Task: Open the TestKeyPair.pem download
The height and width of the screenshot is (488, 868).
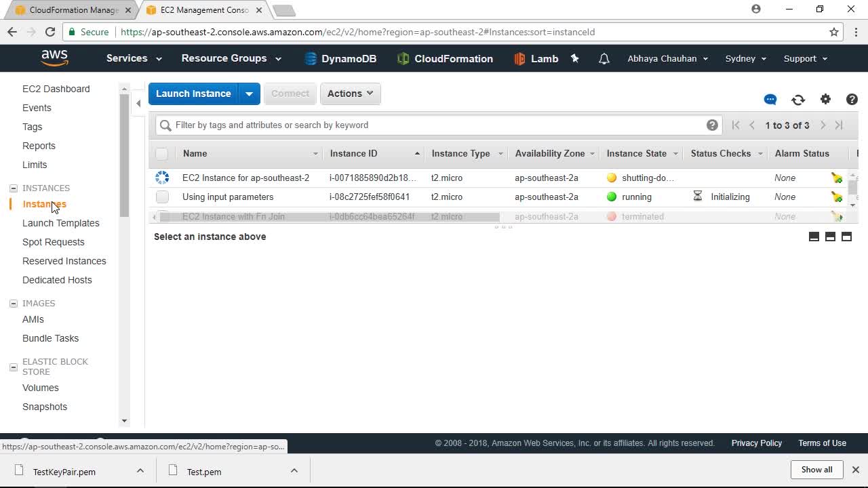Action: [x=64, y=472]
